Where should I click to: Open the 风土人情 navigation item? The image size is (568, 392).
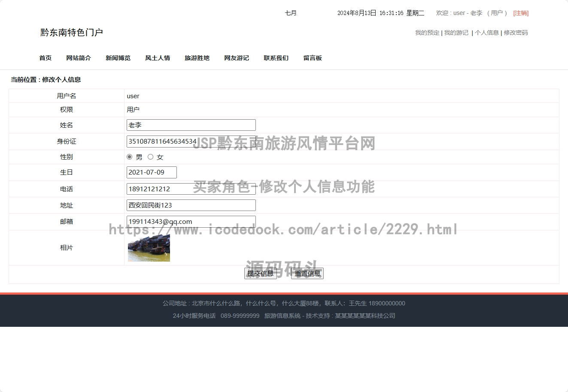[x=158, y=58]
